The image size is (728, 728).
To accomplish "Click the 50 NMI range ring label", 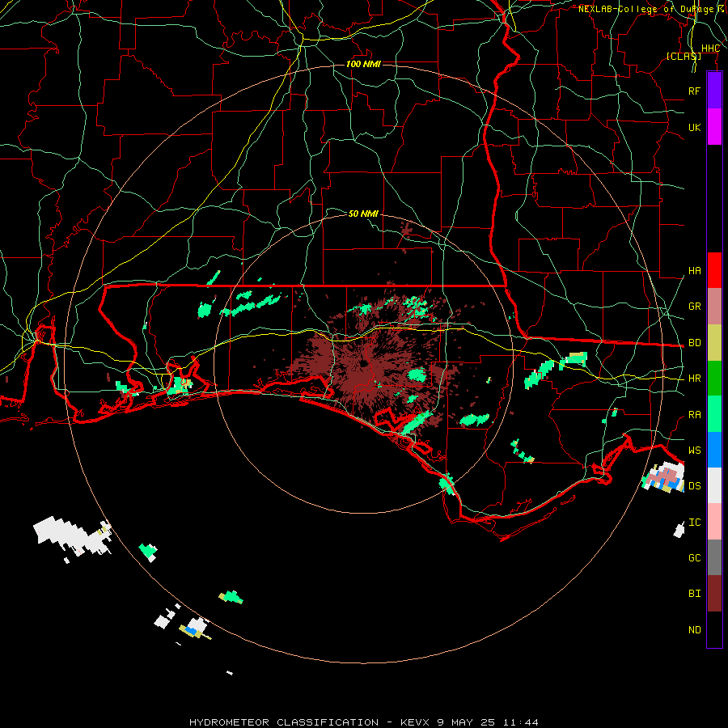I will click(363, 214).
